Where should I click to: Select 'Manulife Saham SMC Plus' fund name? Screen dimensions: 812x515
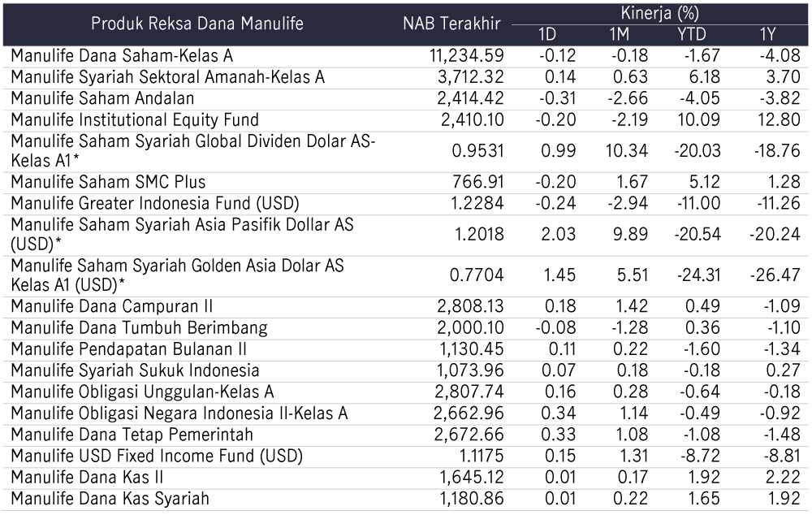(x=108, y=183)
